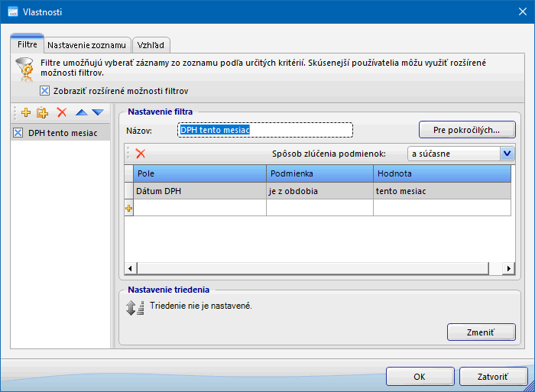
Task: Switch to the Nastavenie zoznamu tab
Action: 88,45
